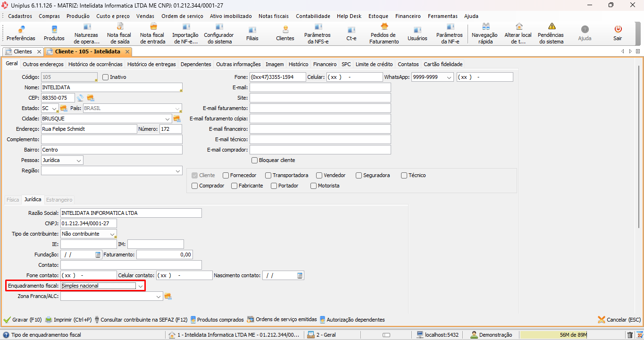644x340 pixels.
Task: Open Navegação rápida binoculars icon
Action: tap(485, 34)
